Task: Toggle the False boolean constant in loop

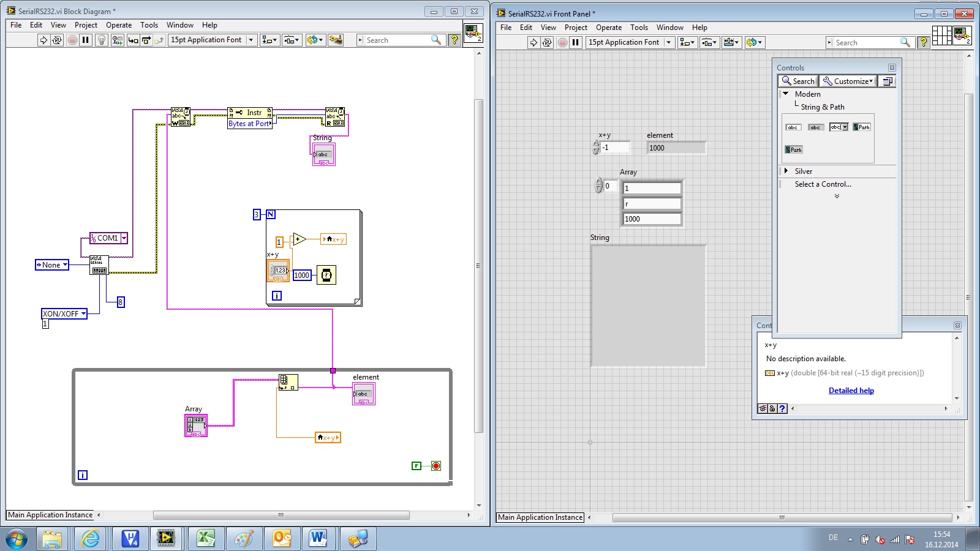Action: (x=417, y=466)
